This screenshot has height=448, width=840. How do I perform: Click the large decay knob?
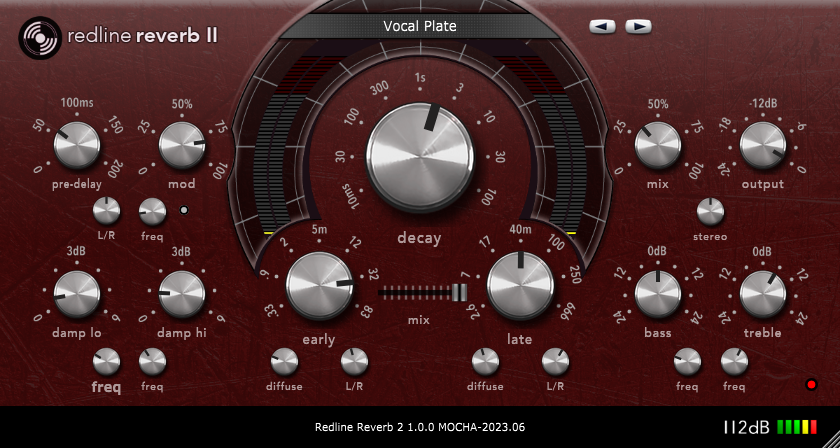pyautogui.click(x=420, y=157)
